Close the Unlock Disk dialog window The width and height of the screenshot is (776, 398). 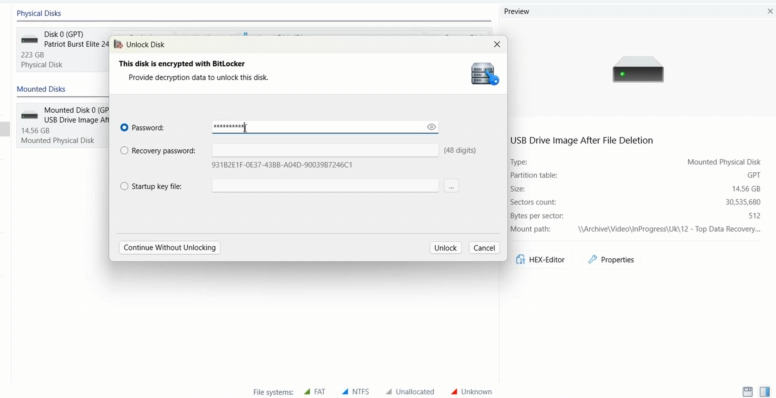[497, 45]
